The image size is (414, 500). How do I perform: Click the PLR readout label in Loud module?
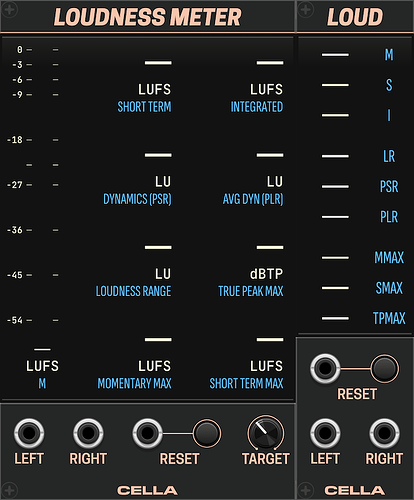pos(389,217)
